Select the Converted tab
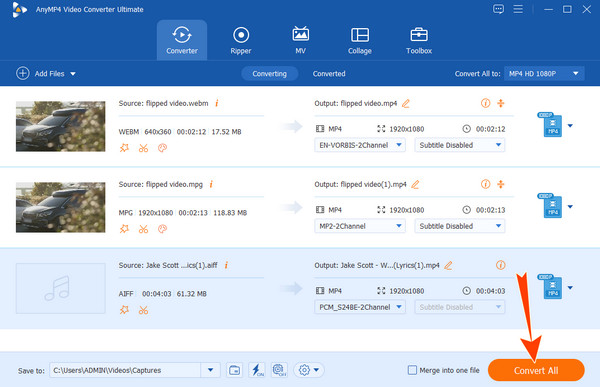 coord(329,73)
